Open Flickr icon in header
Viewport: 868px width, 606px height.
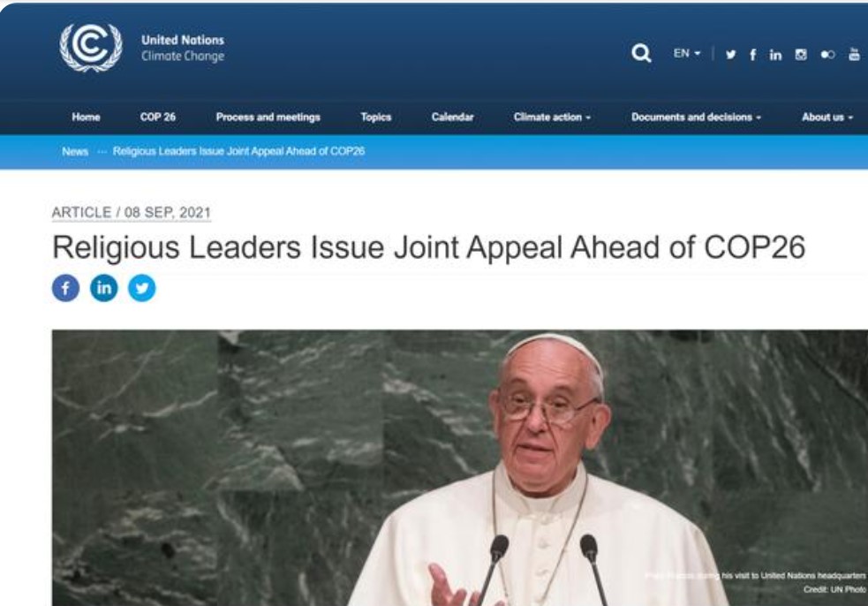pos(827,54)
